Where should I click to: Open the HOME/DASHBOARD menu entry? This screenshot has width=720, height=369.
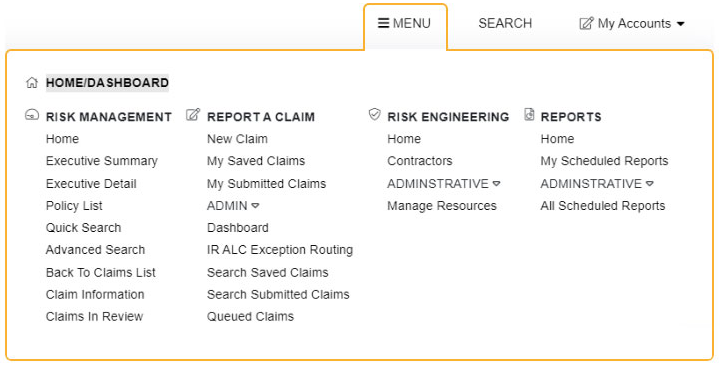[x=107, y=83]
